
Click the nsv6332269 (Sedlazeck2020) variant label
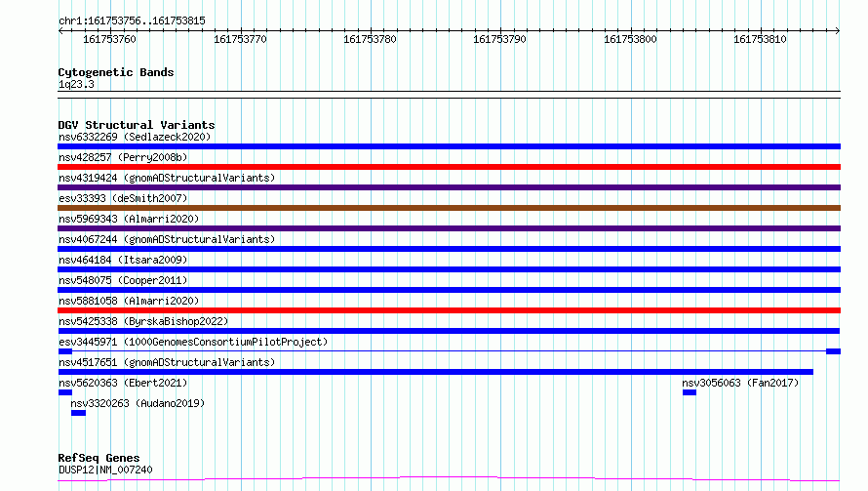point(135,137)
